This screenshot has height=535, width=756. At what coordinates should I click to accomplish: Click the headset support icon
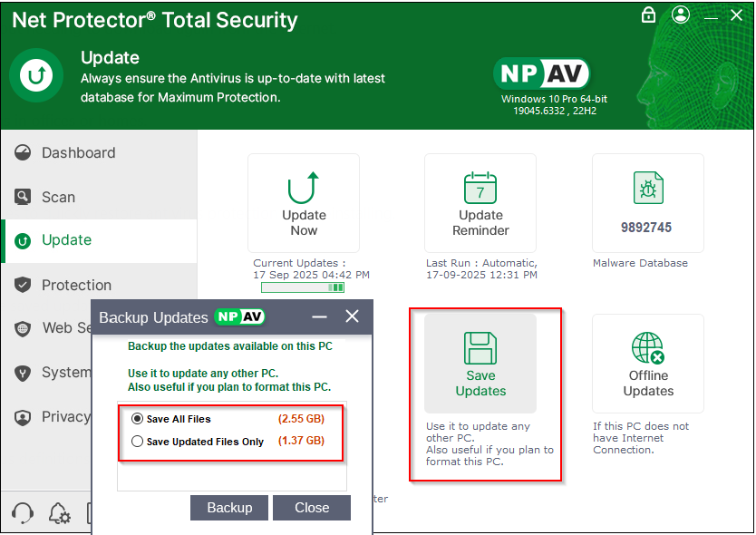click(x=24, y=513)
